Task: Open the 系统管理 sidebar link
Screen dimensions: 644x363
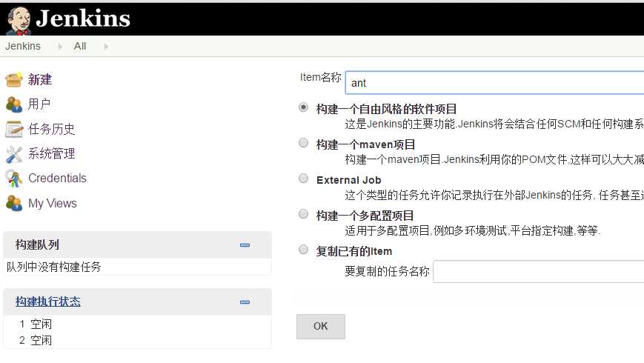Action: 51,153
